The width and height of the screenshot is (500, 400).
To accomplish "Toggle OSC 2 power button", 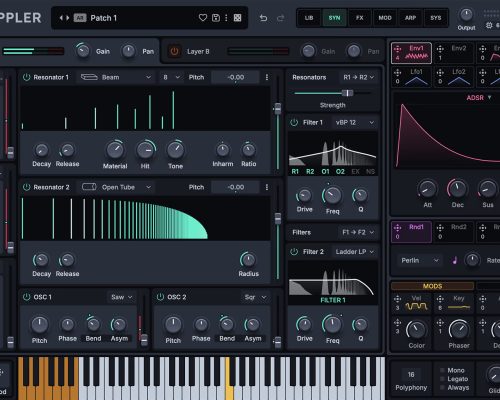I will point(160,297).
